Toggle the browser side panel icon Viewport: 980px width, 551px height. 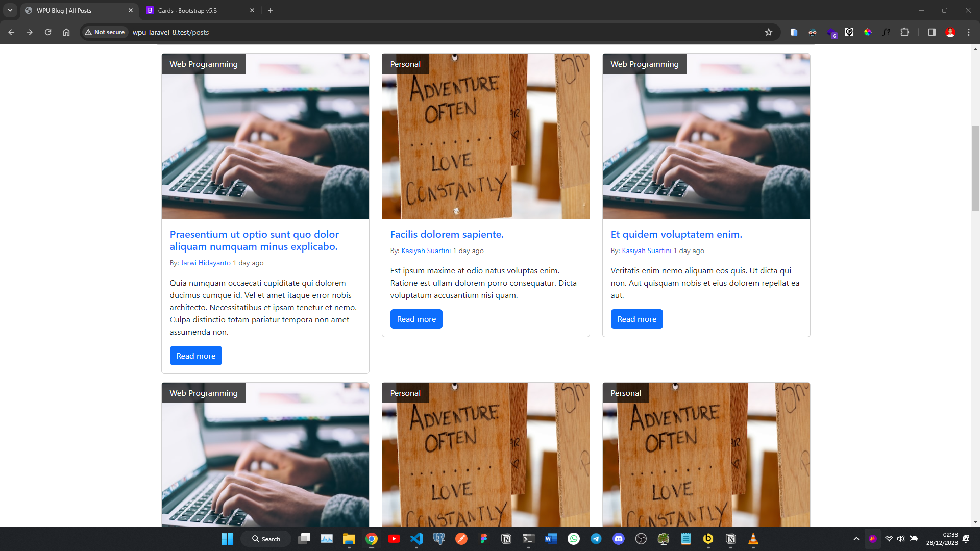[932, 32]
